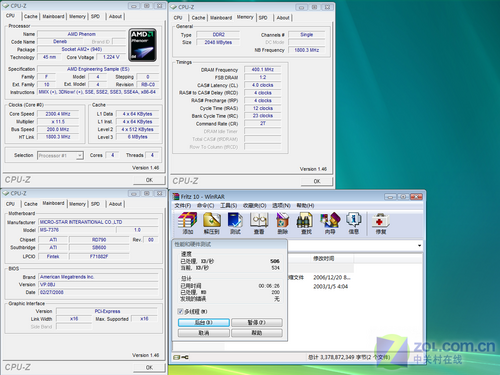
Task: Click the HT Link value 1800.3 MHz
Action: 58,137
